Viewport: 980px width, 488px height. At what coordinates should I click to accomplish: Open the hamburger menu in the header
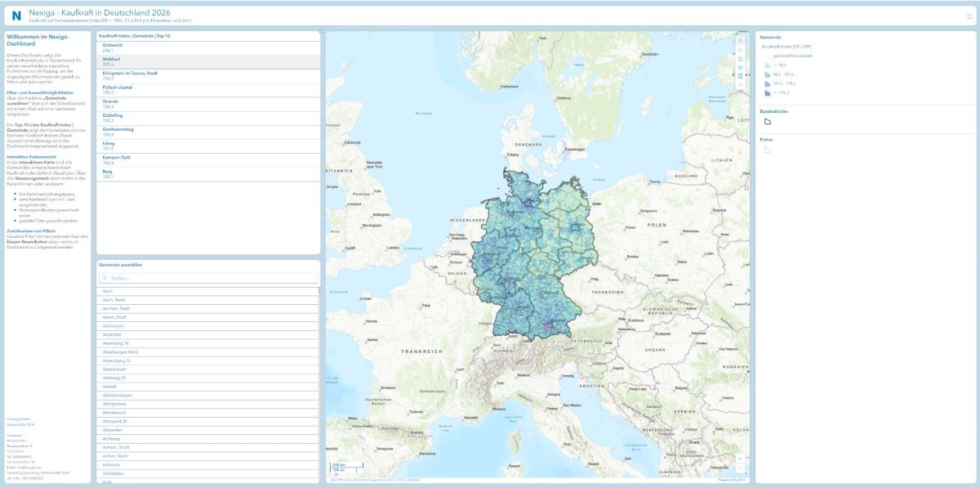pyautogui.click(x=969, y=15)
